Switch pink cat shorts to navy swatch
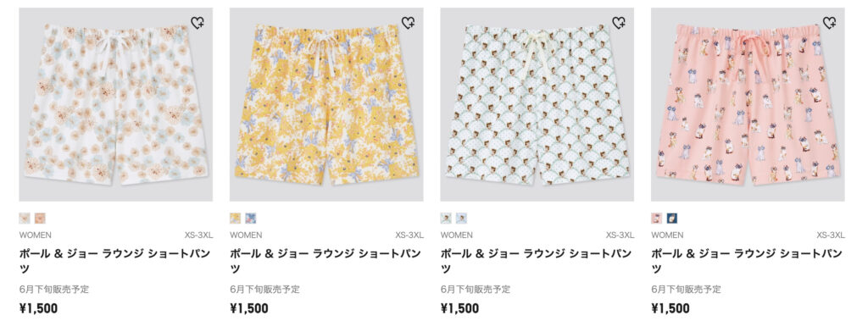868x332 pixels. click(x=672, y=218)
